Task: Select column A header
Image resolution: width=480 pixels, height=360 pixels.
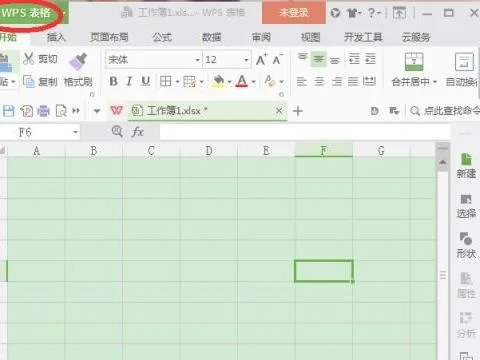Action: (36, 151)
